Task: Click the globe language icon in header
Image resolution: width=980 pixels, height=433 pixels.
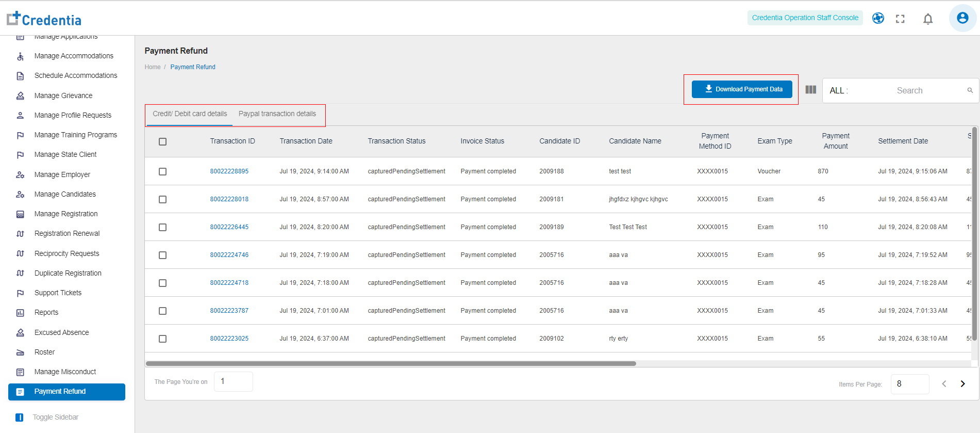Action: pos(878,19)
